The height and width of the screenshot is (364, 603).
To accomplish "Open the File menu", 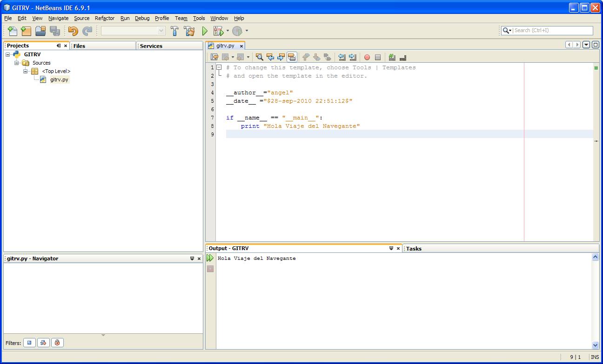I will [8, 18].
